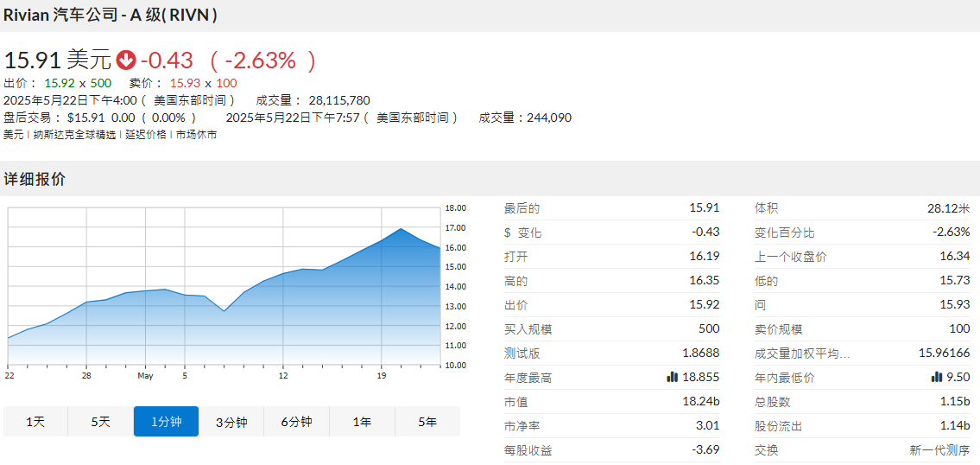Screen dimensions: 980x465
Task: Click the 上一个收盘价 value 16.34
Action: [957, 257]
